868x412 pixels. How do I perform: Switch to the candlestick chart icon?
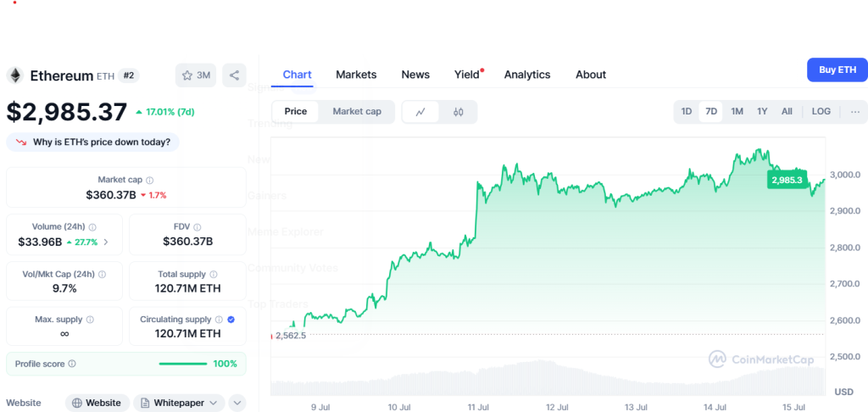coord(459,112)
